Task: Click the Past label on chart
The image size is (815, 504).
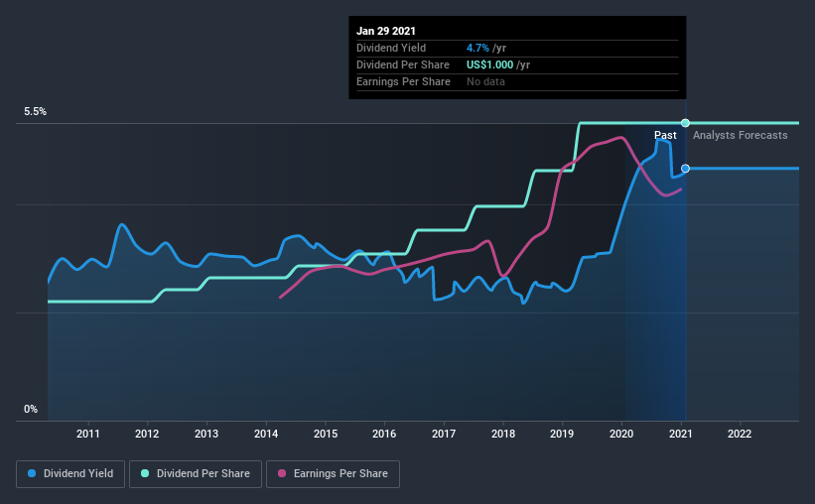Action: coord(665,135)
